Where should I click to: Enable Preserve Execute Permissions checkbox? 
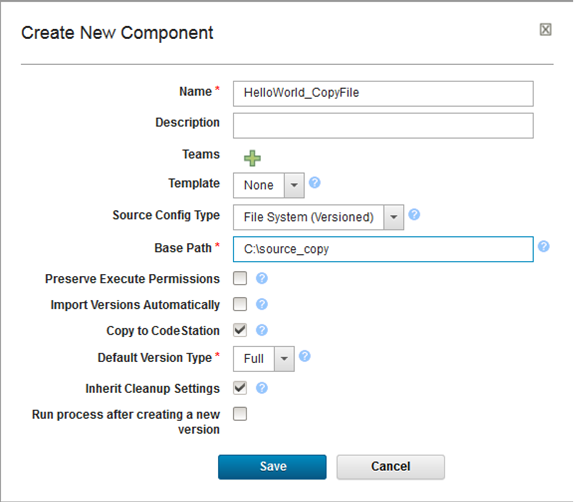pyautogui.click(x=240, y=278)
